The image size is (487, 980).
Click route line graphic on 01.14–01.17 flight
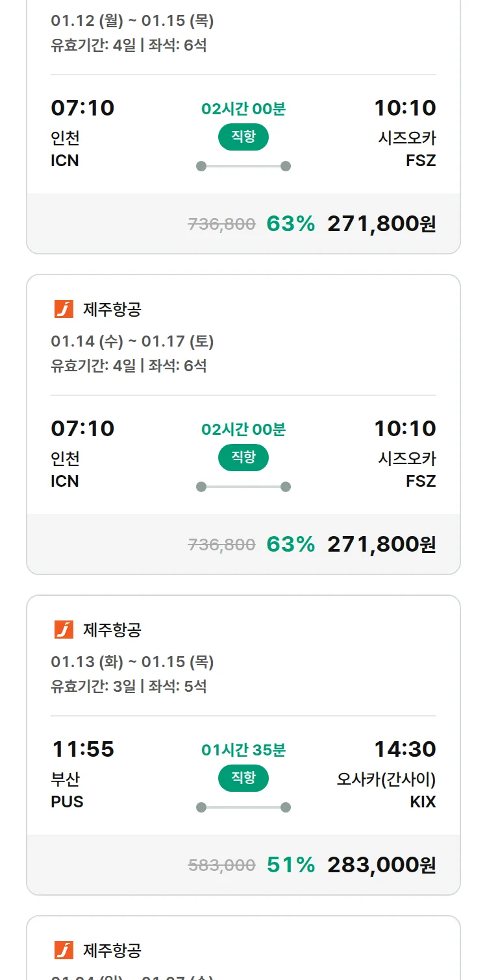[243, 487]
